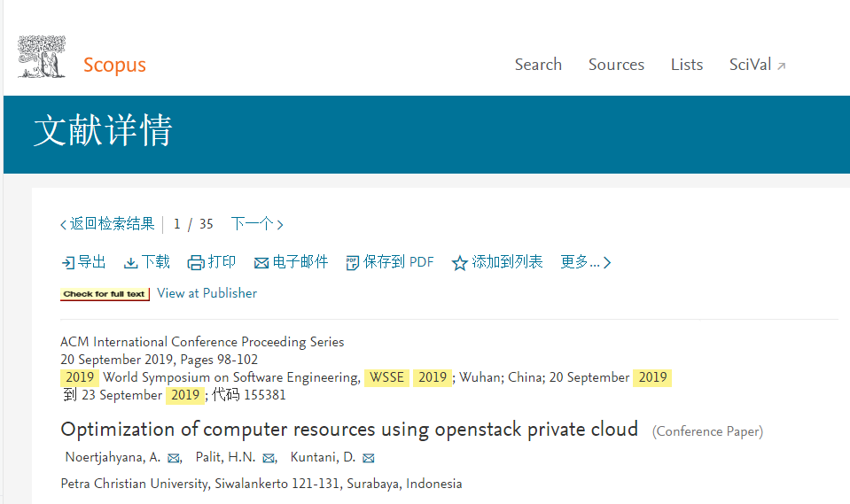Click the paper title Optimization of computer resources
Screen dimensions: 850x504
click(349, 430)
